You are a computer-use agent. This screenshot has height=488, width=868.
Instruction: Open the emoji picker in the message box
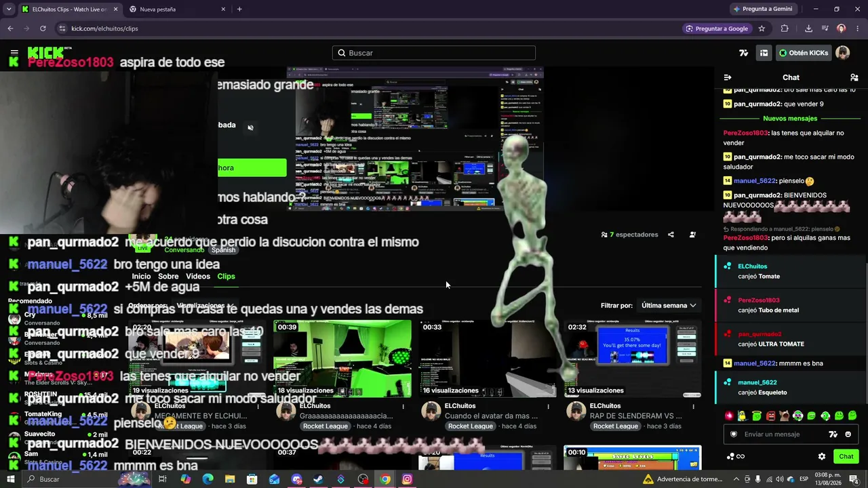[848, 434]
